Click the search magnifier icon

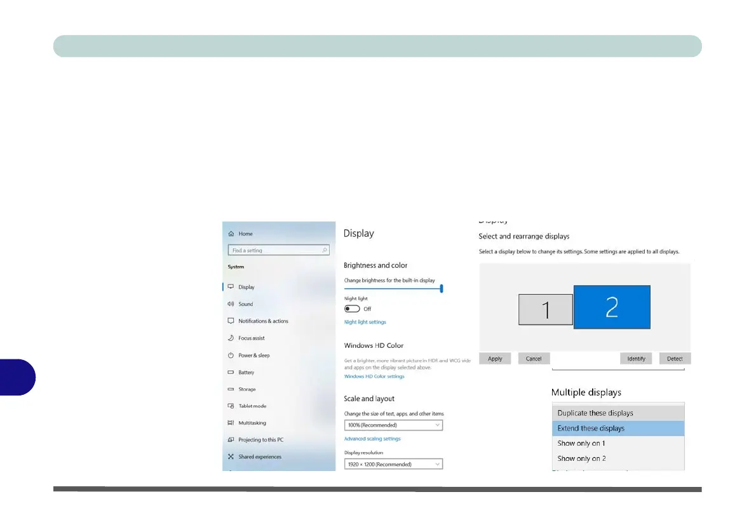[x=325, y=250]
